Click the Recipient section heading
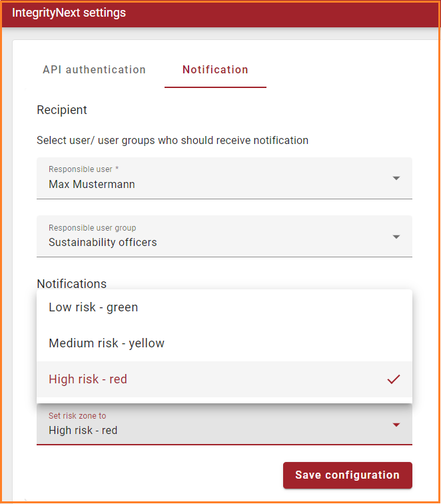The image size is (441, 504). point(62,110)
